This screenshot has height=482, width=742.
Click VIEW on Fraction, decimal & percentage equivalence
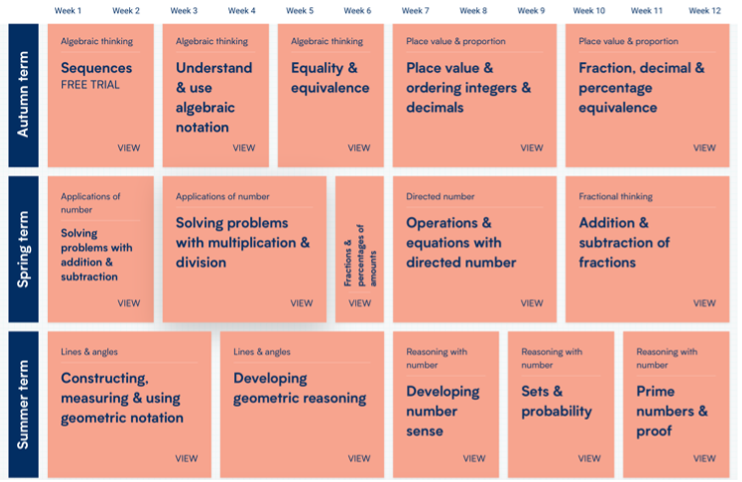704,148
